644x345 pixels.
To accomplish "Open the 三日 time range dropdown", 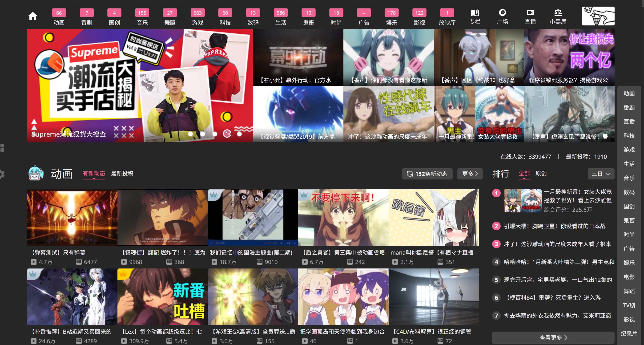I will [601, 174].
